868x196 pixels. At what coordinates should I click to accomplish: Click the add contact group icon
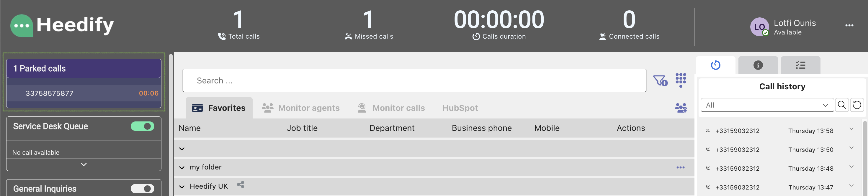point(681,108)
